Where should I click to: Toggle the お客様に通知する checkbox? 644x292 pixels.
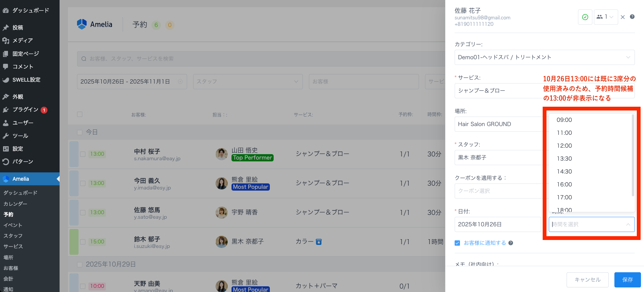(x=457, y=243)
